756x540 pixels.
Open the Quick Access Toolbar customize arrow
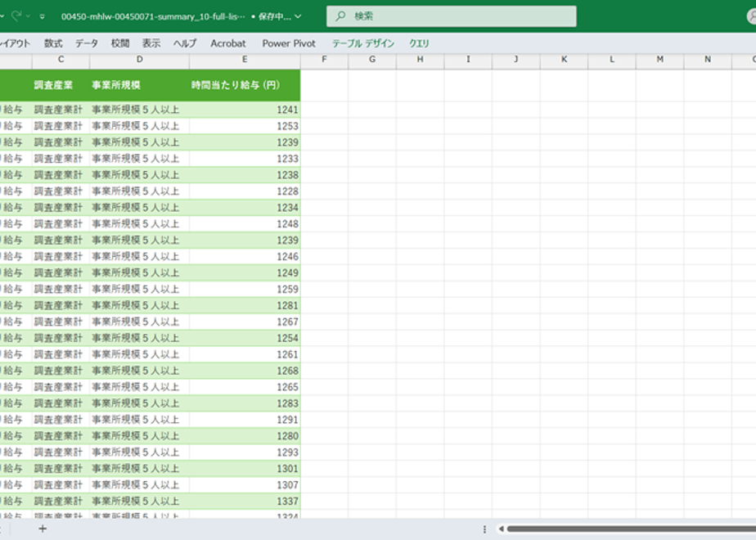click(x=43, y=16)
